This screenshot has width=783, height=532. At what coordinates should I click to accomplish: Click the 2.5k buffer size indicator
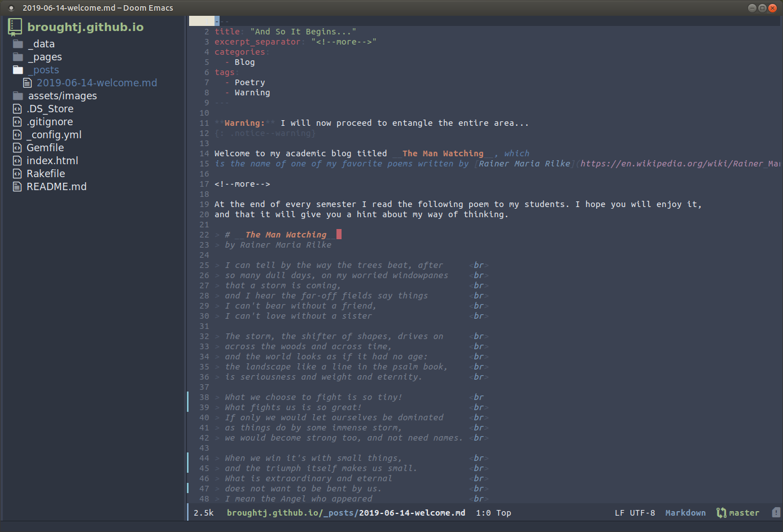tap(204, 513)
